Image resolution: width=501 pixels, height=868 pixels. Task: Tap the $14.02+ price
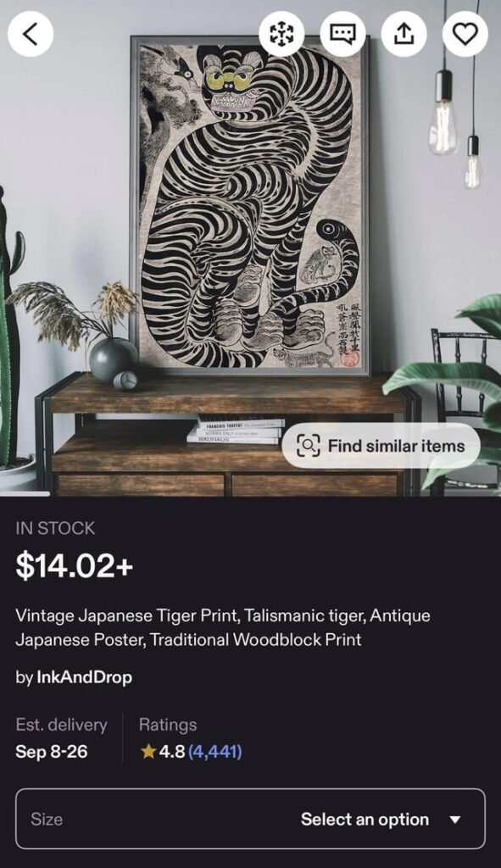pos(75,565)
